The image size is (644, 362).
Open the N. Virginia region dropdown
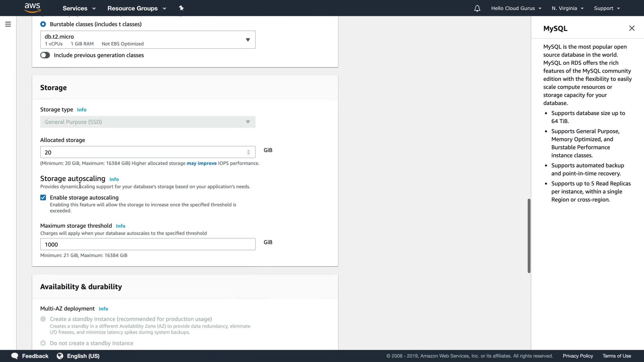click(x=568, y=8)
